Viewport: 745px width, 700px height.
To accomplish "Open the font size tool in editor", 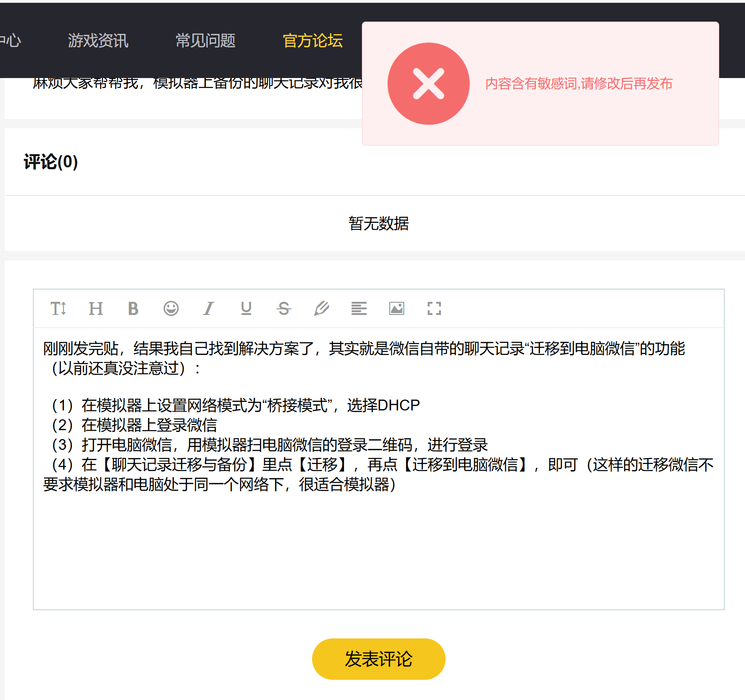I will click(58, 308).
